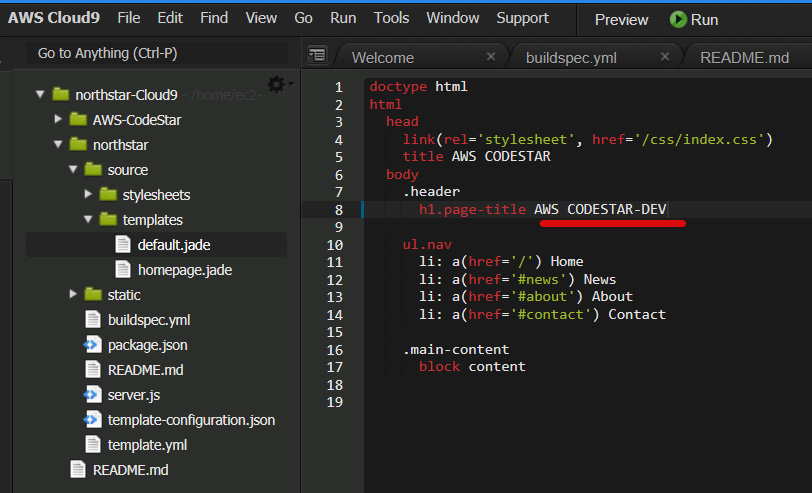This screenshot has height=493, width=812.
Task: Click 'doctype html' on line 1
Action: tap(418, 86)
